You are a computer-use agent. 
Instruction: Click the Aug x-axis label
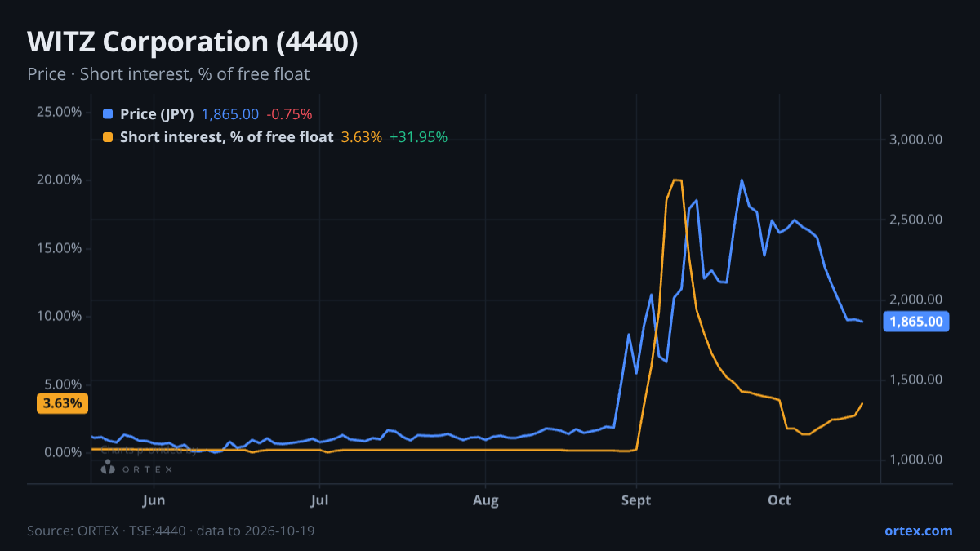click(486, 500)
